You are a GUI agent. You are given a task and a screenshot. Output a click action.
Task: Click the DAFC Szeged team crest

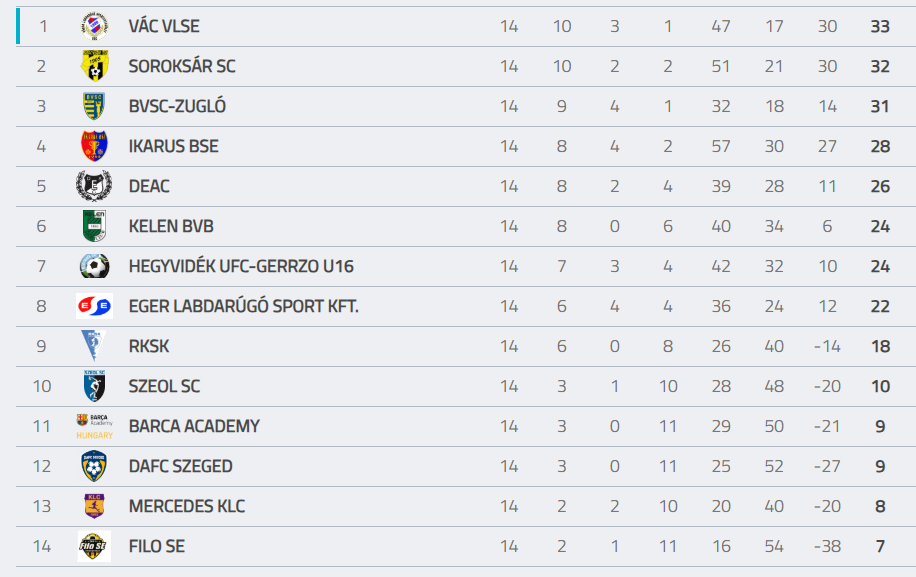pyautogui.click(x=94, y=466)
